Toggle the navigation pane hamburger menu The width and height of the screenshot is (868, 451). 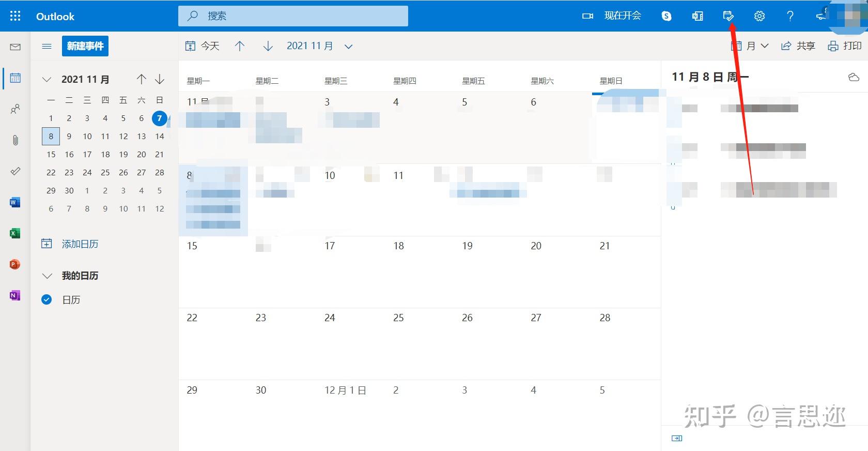tap(47, 46)
